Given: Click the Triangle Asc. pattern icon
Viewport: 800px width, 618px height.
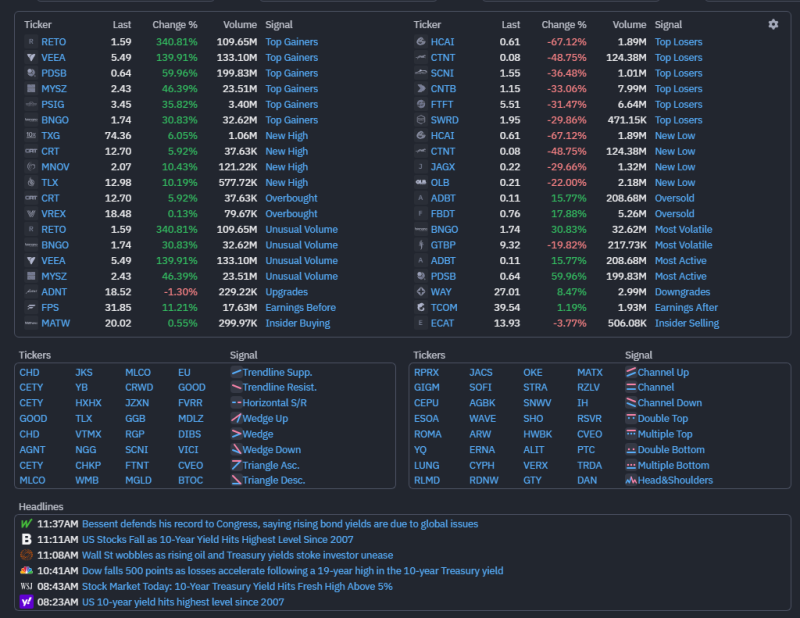Looking at the screenshot, I should point(236,465).
